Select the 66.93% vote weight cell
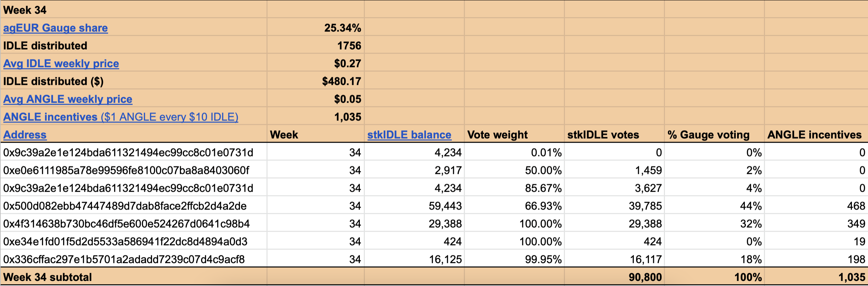The height and width of the screenshot is (286, 868). tap(515, 206)
